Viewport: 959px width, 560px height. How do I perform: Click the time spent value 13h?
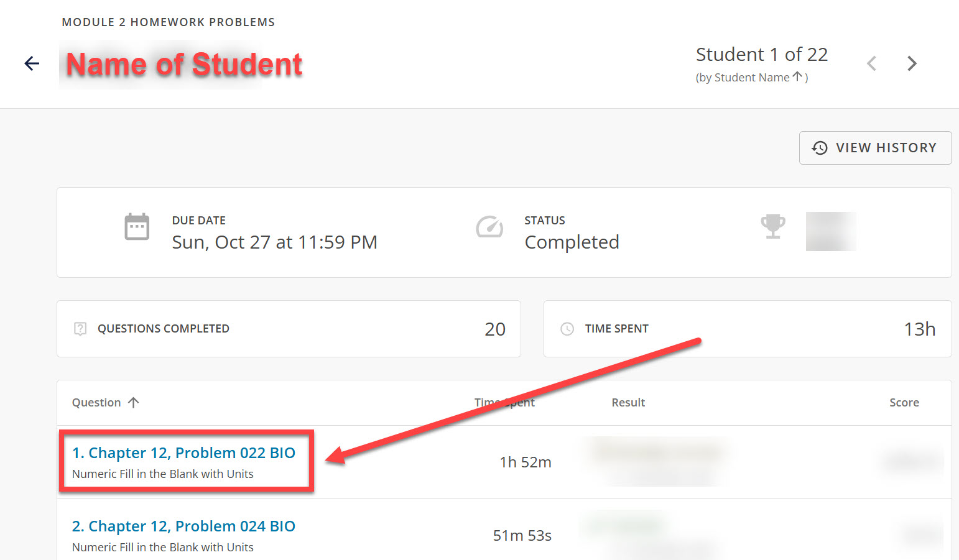tap(920, 329)
